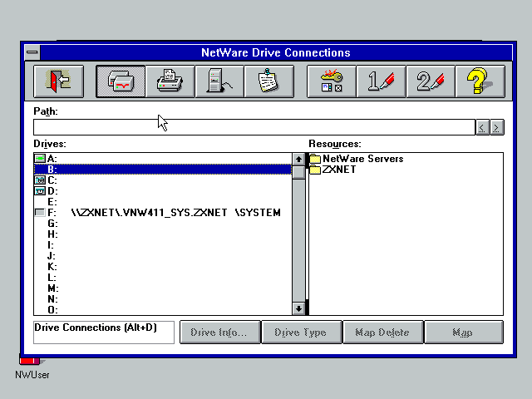Select drive O: in the Drives list
This screenshot has width=532, height=399.
(163, 310)
